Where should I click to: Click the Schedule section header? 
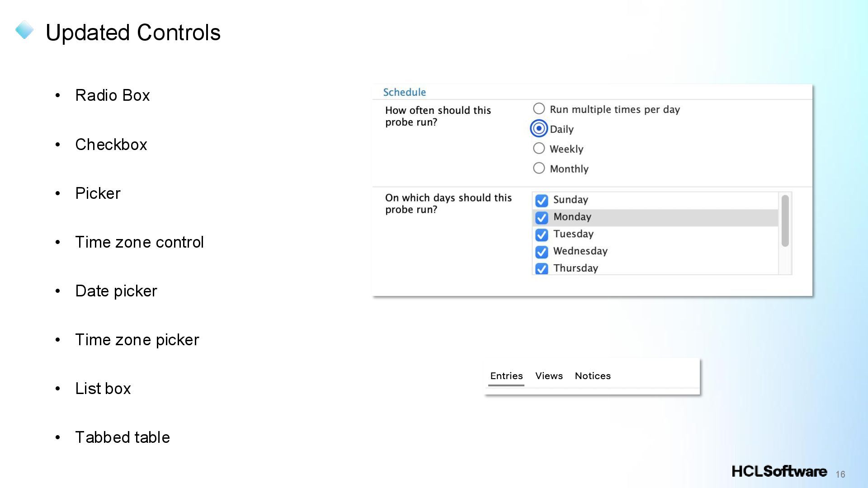pos(404,92)
